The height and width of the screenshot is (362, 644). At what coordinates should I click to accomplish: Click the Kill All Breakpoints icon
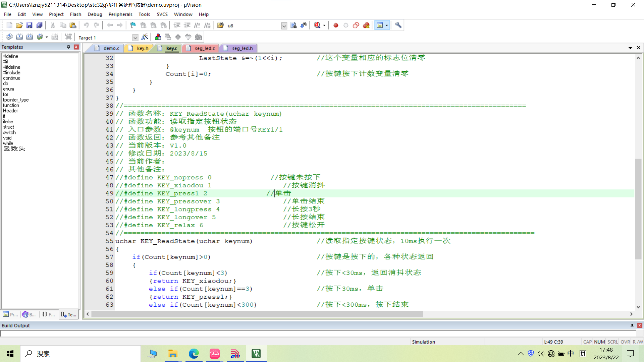(366, 25)
